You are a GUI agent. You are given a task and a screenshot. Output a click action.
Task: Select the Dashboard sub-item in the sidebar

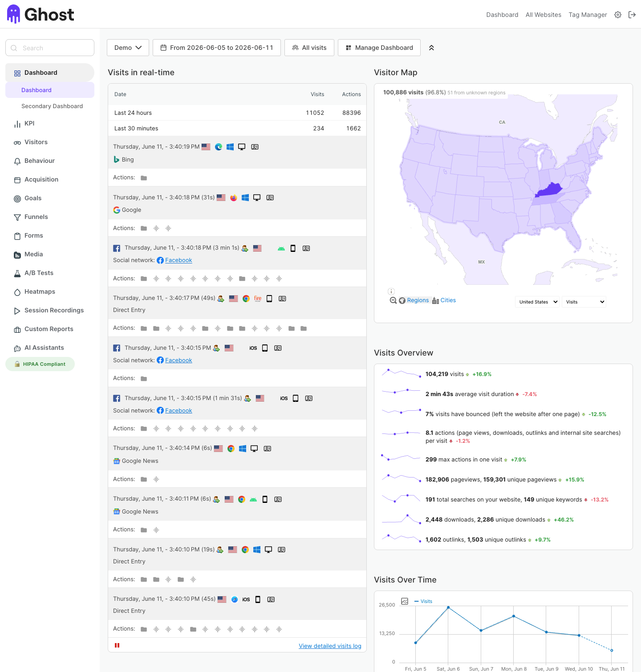50,90
